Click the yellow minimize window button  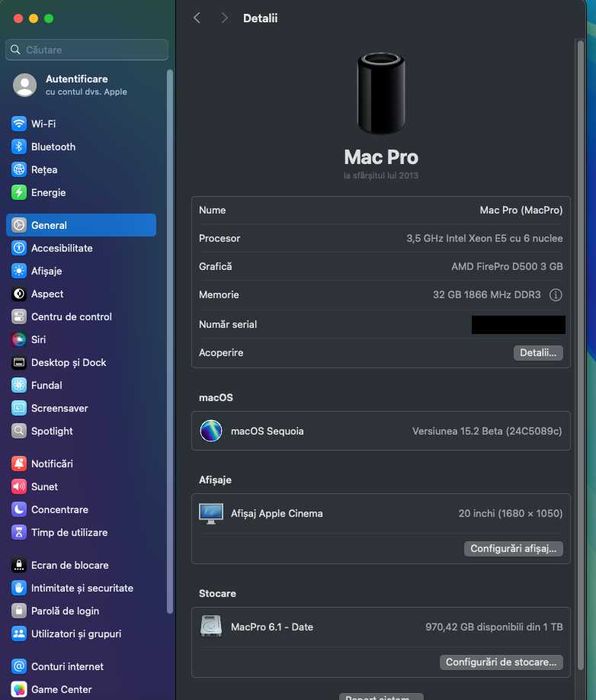pyautogui.click(x=33, y=18)
